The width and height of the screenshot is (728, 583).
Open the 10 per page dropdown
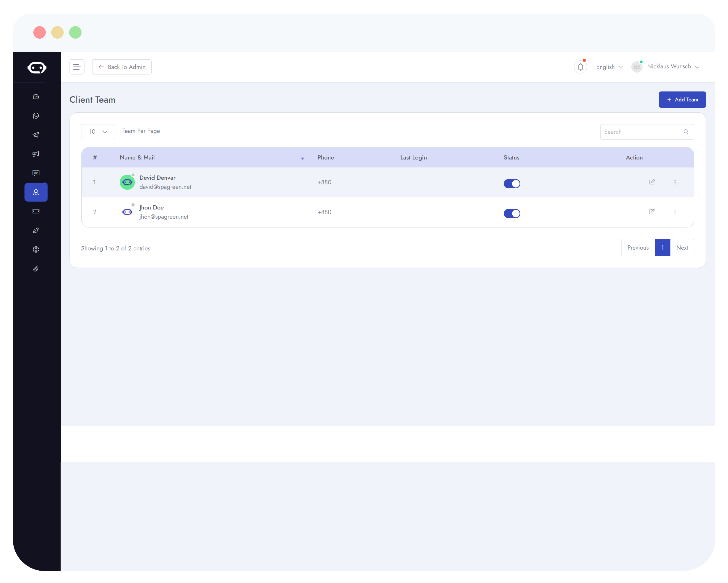(x=98, y=131)
